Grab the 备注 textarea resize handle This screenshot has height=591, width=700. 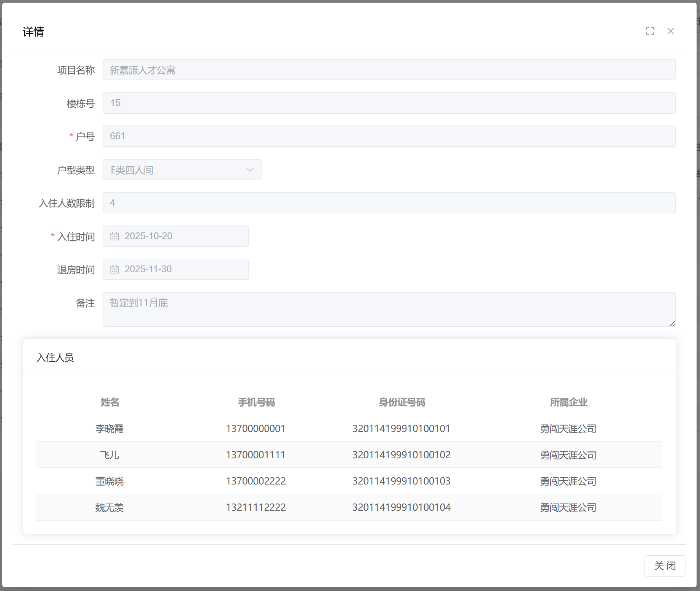click(672, 323)
